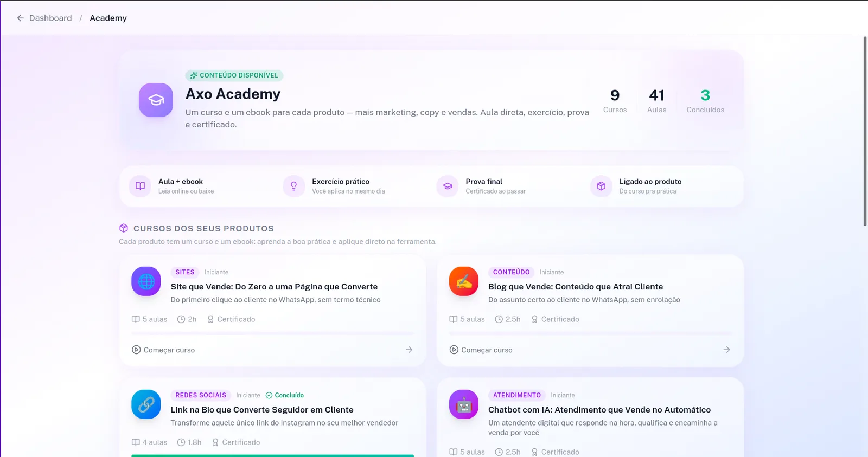
Task: Click the page vertical scrollbar
Action: click(x=865, y=131)
